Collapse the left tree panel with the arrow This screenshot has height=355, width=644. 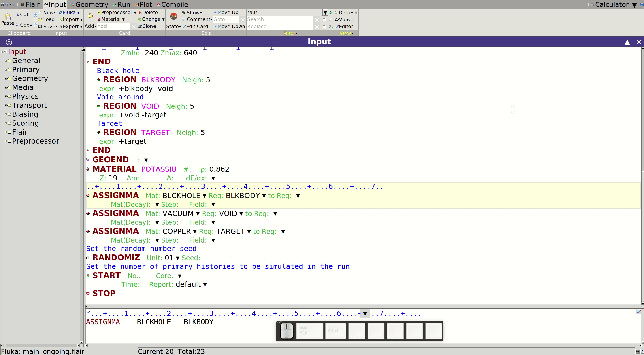pos(83,50)
